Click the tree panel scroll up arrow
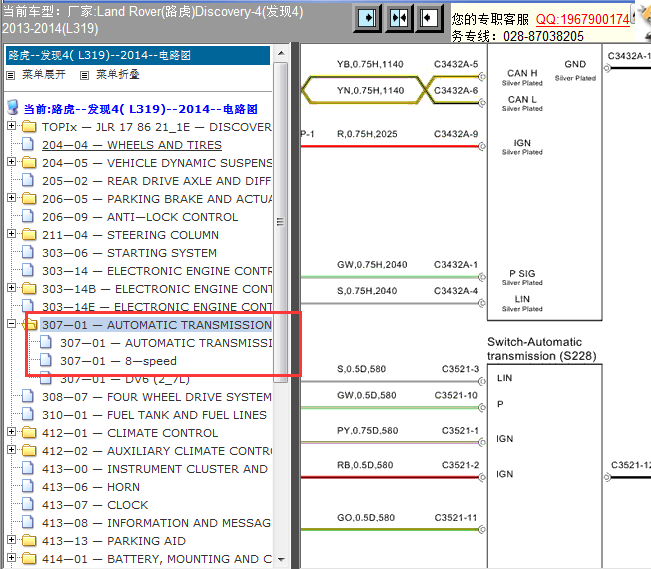651x569 pixels. point(281,53)
